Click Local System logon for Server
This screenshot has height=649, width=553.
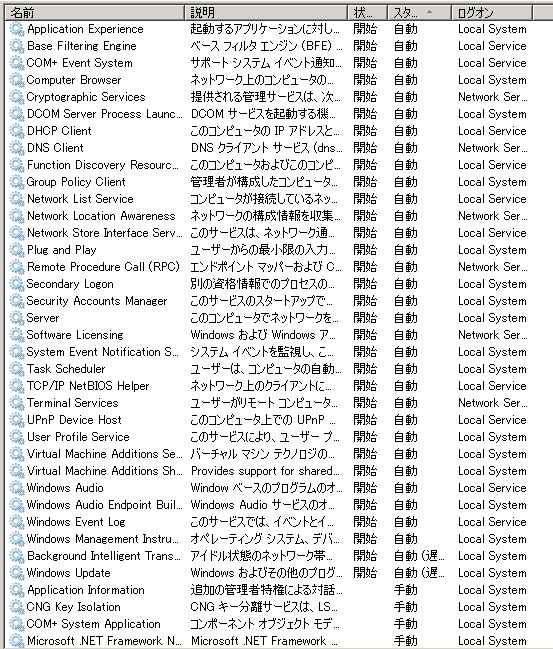click(x=492, y=318)
